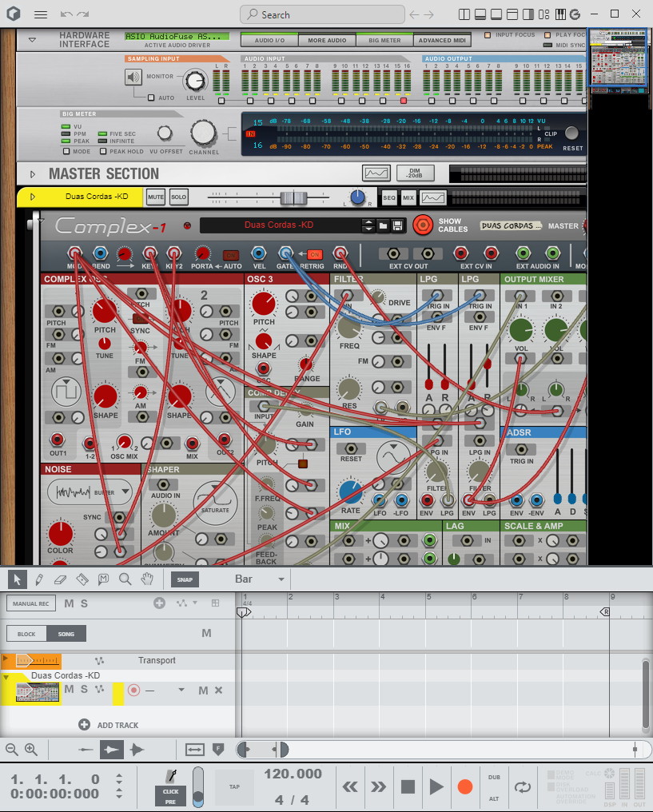Viewport: 653px width, 812px height.
Task: Select the magnify tool
Action: pos(125,579)
